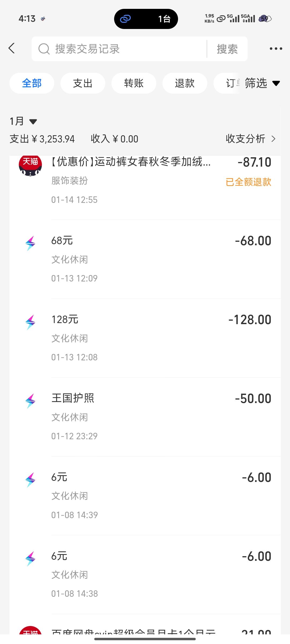Screen dimensions: 290x644
Task: Tap the link icon in status pill
Action: pos(125,19)
